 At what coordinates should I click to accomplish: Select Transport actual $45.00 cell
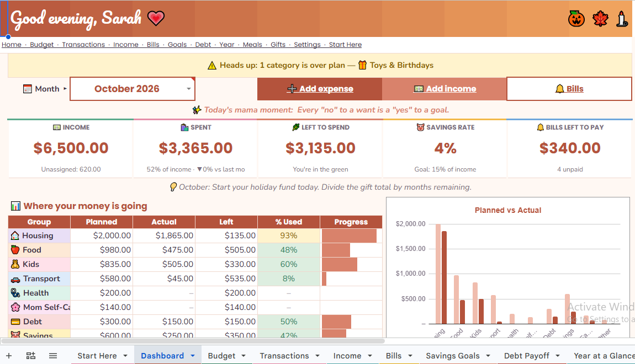pyautogui.click(x=164, y=279)
